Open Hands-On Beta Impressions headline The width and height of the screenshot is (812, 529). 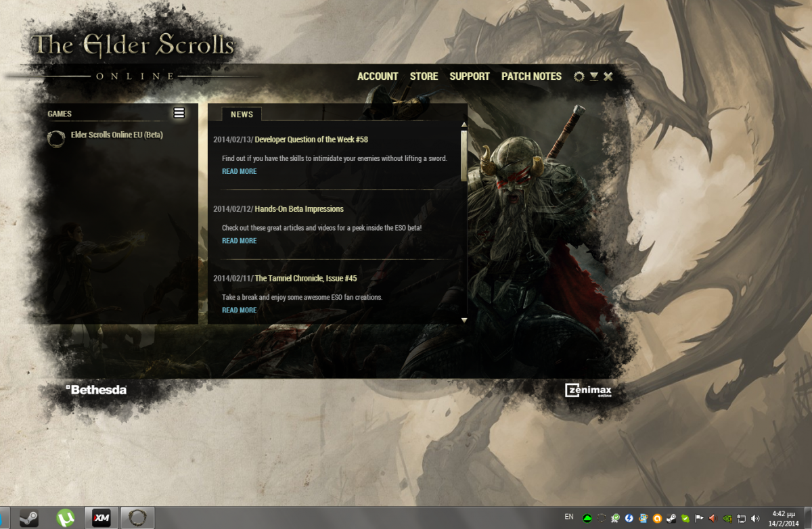299,209
